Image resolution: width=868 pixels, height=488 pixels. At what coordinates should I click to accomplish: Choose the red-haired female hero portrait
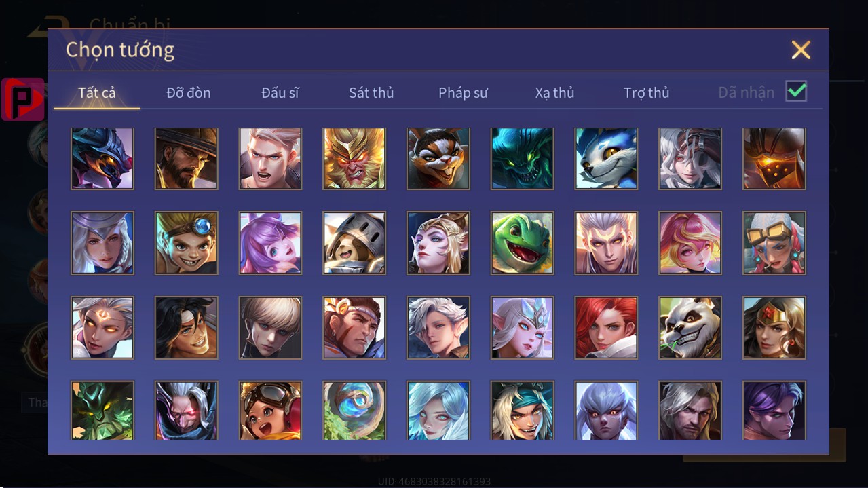pyautogui.click(x=606, y=328)
